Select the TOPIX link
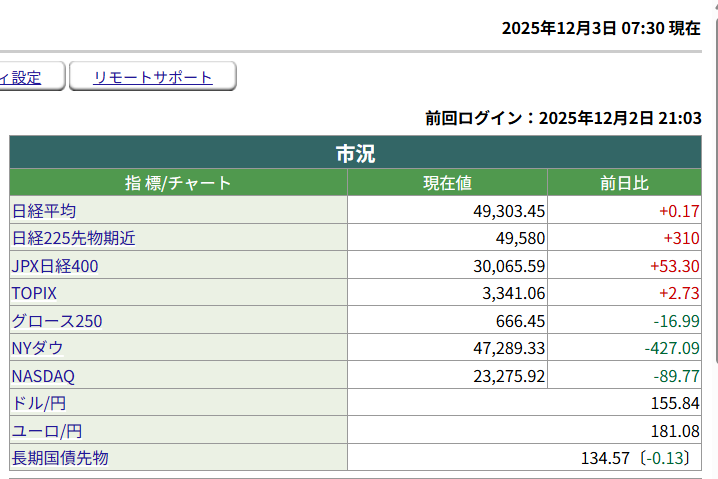The image size is (718, 479). coord(34,294)
